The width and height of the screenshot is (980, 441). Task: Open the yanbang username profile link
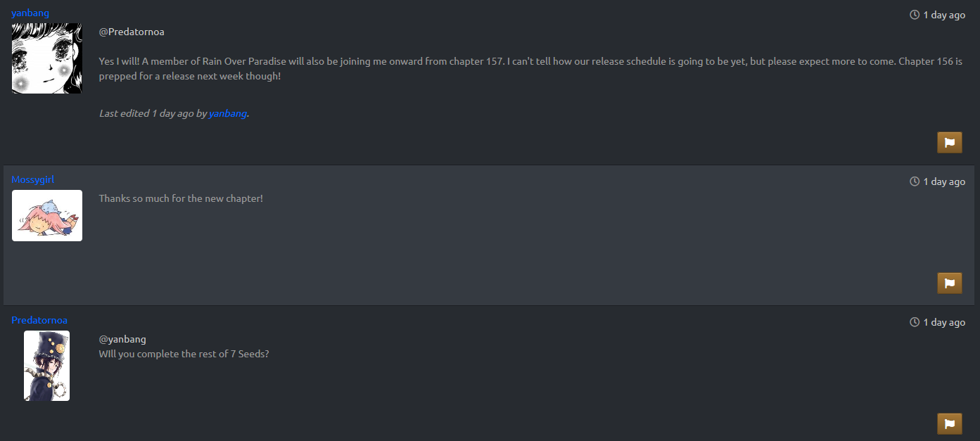pyautogui.click(x=30, y=13)
